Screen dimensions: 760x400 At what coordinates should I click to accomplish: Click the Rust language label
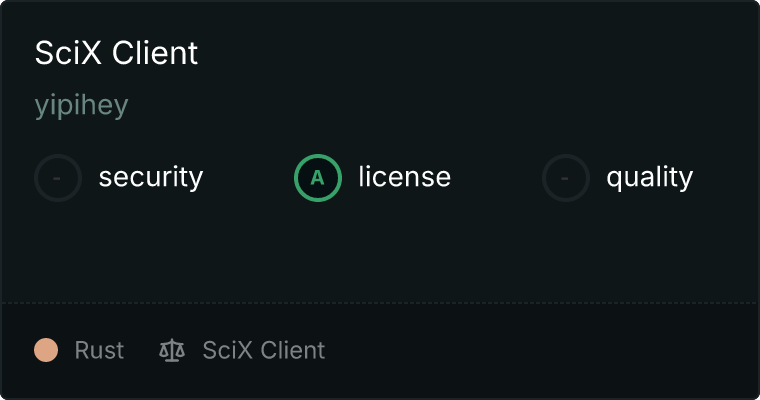(x=99, y=350)
